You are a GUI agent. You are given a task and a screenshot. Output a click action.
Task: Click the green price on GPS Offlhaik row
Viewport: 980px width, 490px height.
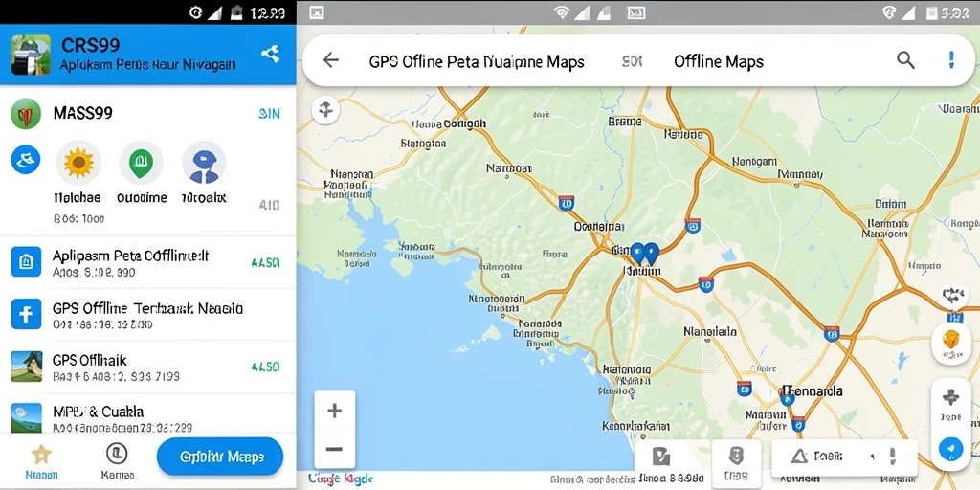point(265,367)
